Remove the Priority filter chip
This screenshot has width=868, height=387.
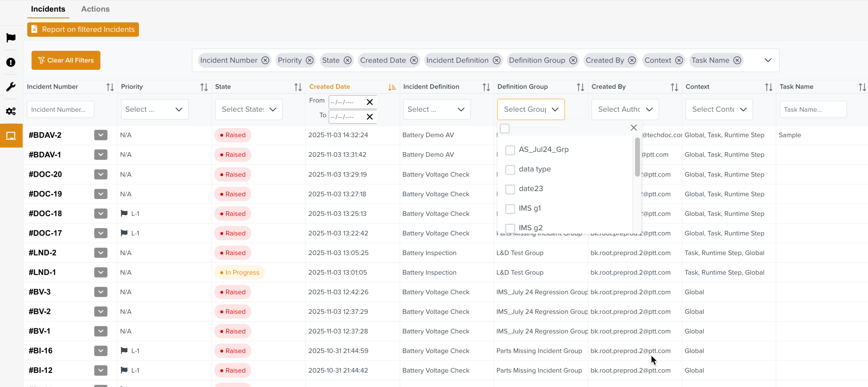(x=309, y=60)
